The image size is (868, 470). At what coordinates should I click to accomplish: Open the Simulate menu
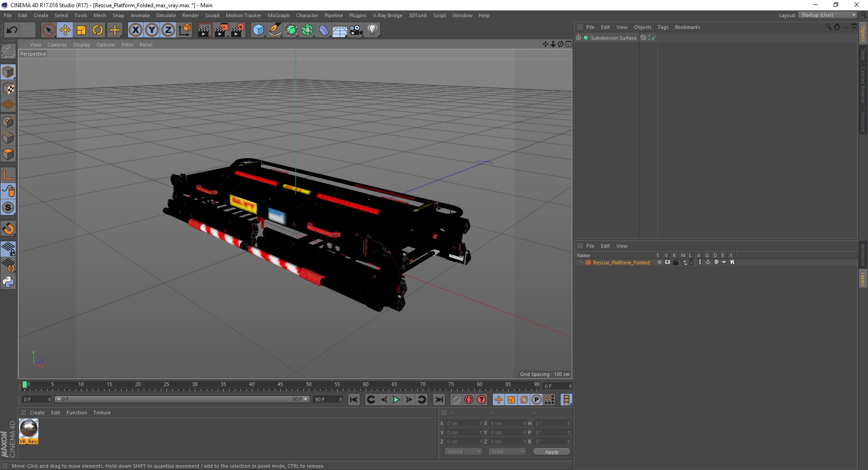166,15
